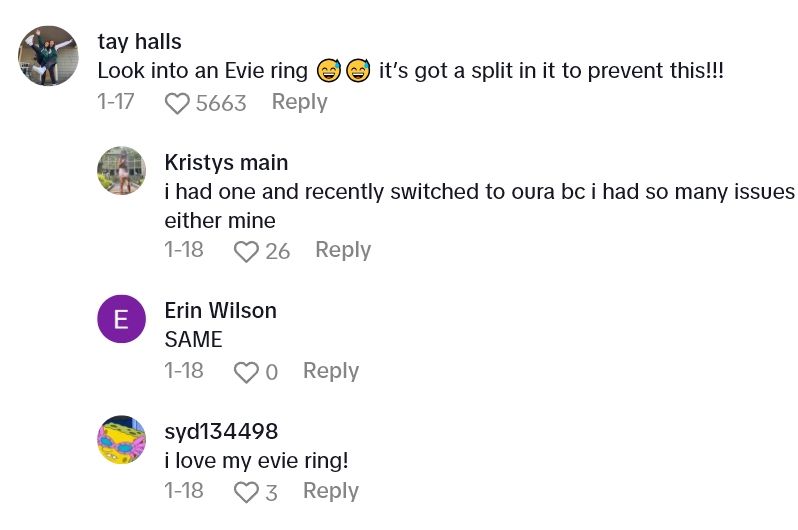Reply to Erin Wilson's SAME comment
The height and width of the screenshot is (530, 798).
pos(331,371)
